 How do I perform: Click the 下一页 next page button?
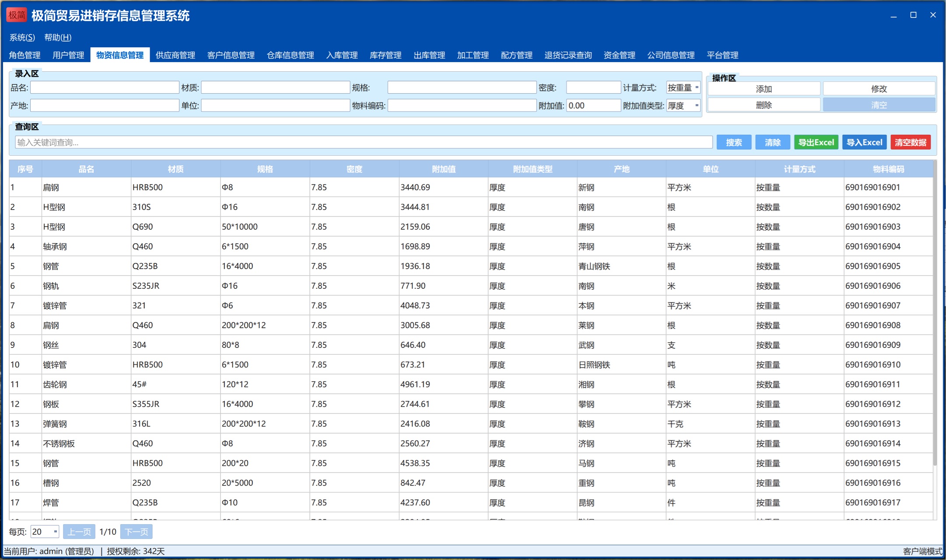click(136, 532)
